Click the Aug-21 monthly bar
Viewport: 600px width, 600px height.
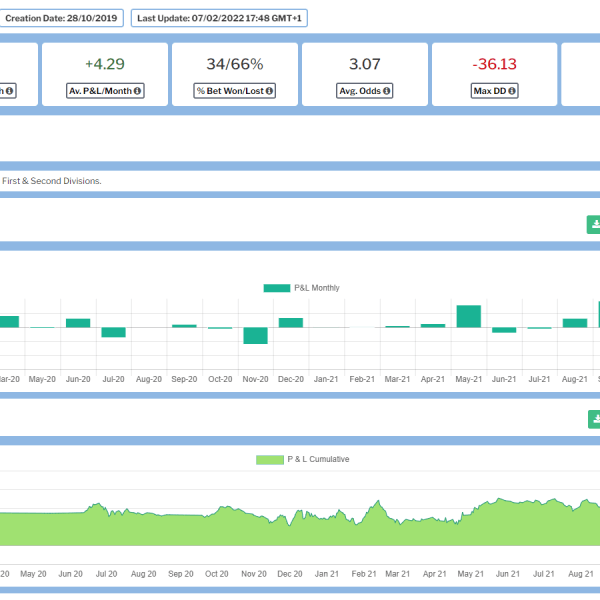point(575,323)
